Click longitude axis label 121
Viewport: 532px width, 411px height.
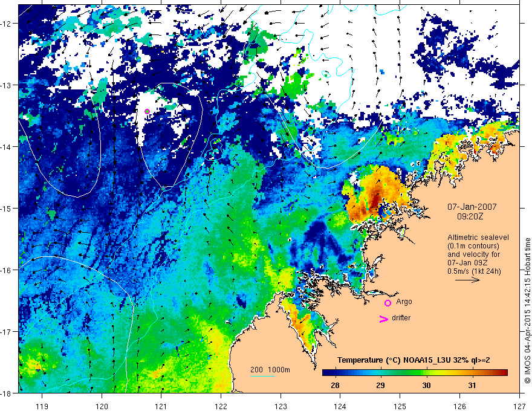point(161,406)
